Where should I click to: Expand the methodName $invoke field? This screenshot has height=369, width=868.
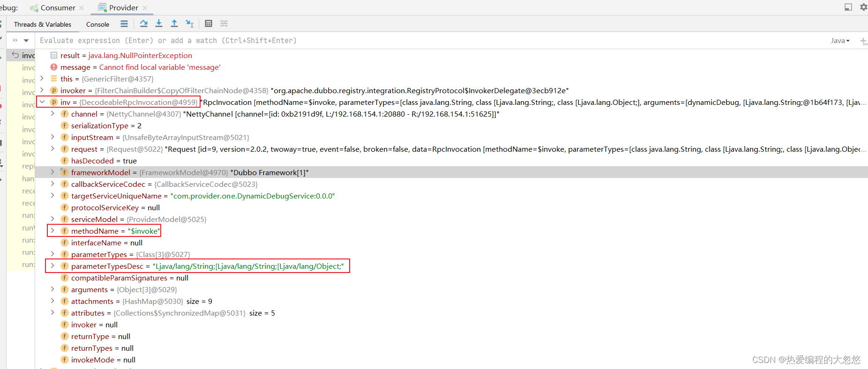coord(52,230)
